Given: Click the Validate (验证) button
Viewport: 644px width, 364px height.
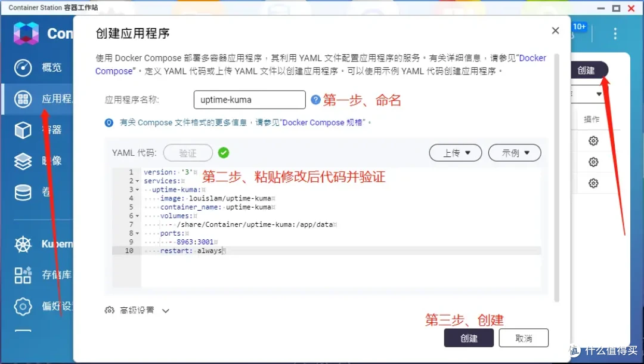Looking at the screenshot, I should (x=188, y=153).
